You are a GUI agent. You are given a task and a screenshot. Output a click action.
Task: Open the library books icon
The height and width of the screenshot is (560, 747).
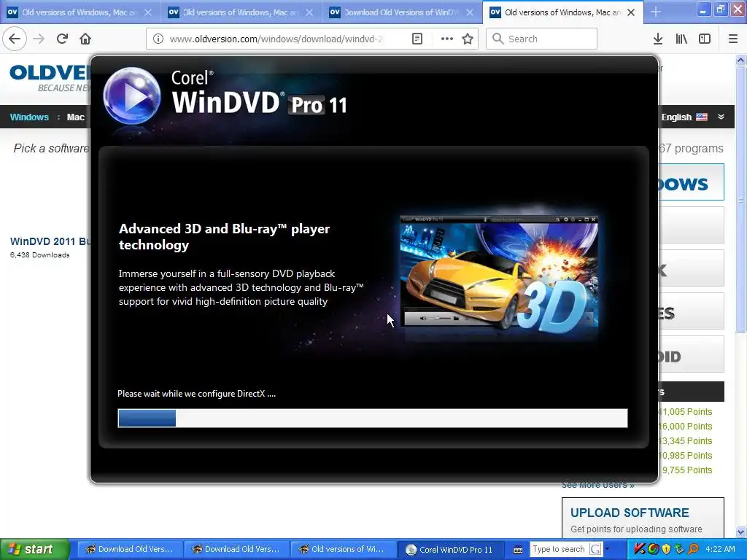point(681,39)
